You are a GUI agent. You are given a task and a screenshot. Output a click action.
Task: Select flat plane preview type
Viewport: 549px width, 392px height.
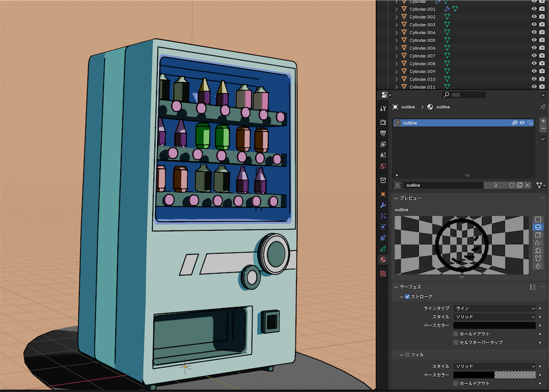538,219
